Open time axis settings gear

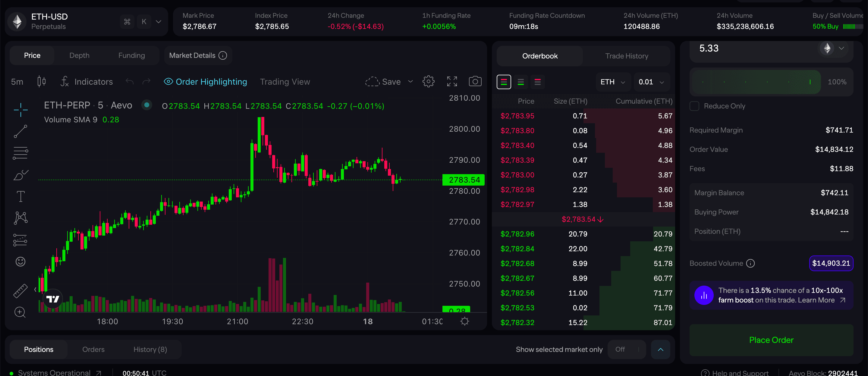pyautogui.click(x=465, y=321)
